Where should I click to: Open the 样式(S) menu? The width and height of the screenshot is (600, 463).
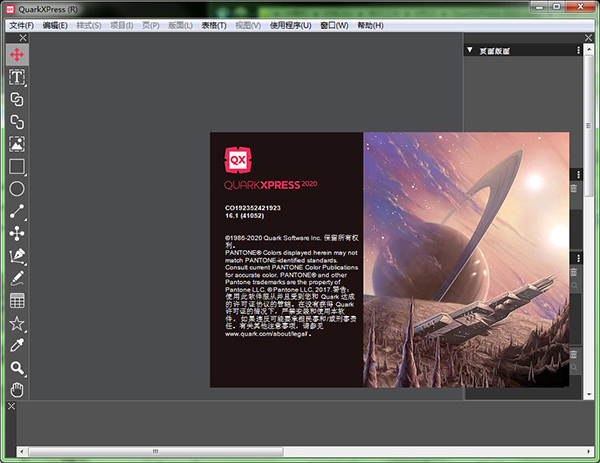coord(89,26)
